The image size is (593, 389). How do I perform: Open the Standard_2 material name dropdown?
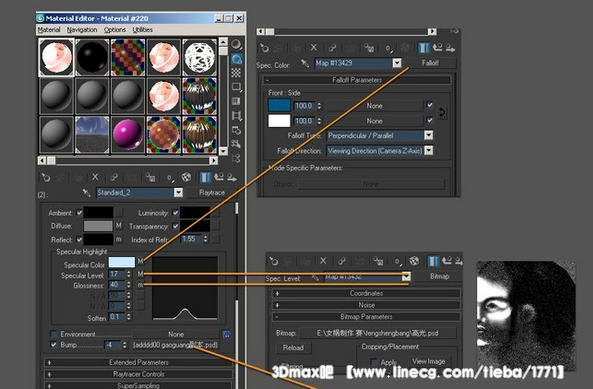click(178, 193)
